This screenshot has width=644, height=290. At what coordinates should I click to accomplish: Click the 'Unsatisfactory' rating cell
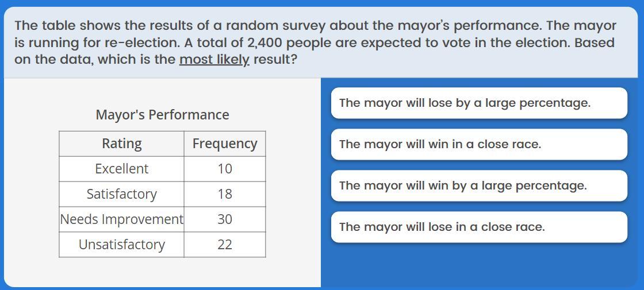(x=121, y=245)
